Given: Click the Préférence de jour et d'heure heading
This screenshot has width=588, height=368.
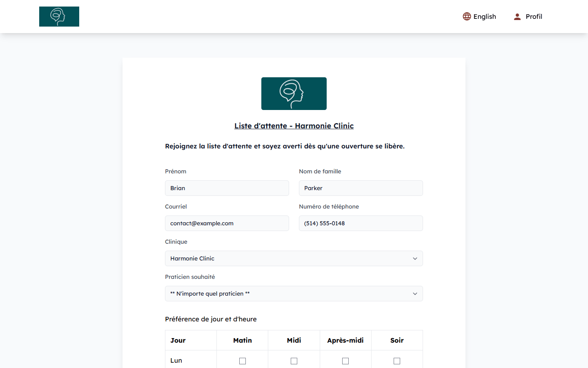Looking at the screenshot, I should [211, 319].
